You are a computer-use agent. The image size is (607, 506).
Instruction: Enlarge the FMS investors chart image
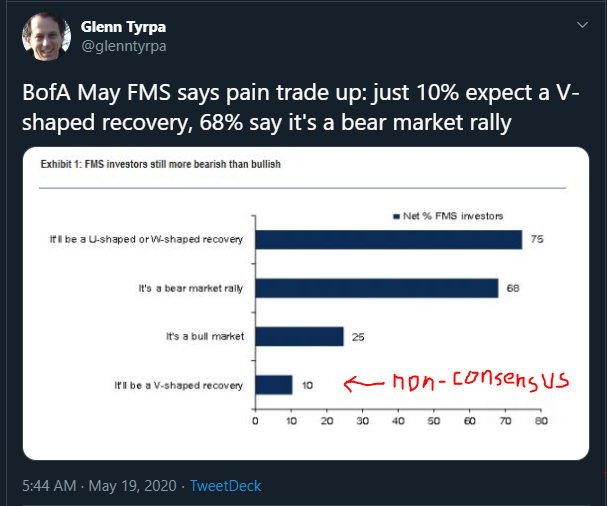[306, 303]
